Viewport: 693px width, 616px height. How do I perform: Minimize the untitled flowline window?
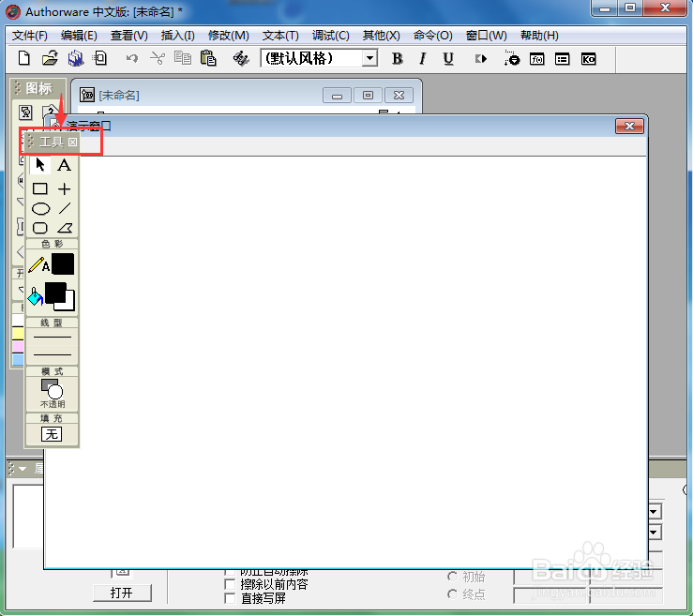tap(337, 96)
